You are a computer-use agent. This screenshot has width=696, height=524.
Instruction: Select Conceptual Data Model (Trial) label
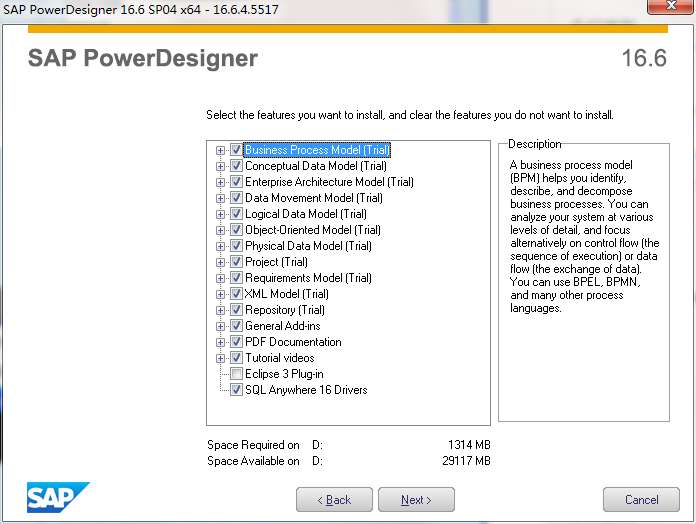[x=316, y=166]
